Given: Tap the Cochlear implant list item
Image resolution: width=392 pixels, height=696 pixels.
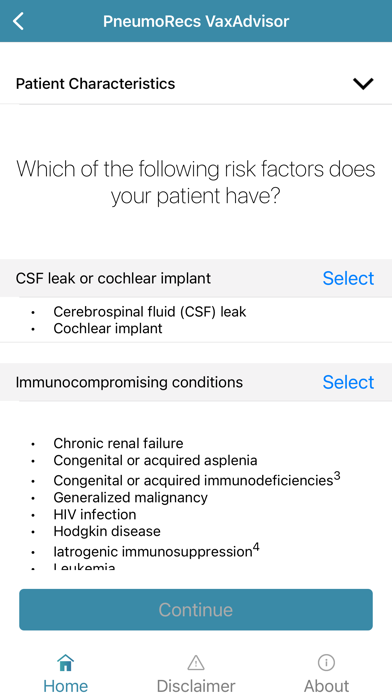Looking at the screenshot, I should point(108,328).
